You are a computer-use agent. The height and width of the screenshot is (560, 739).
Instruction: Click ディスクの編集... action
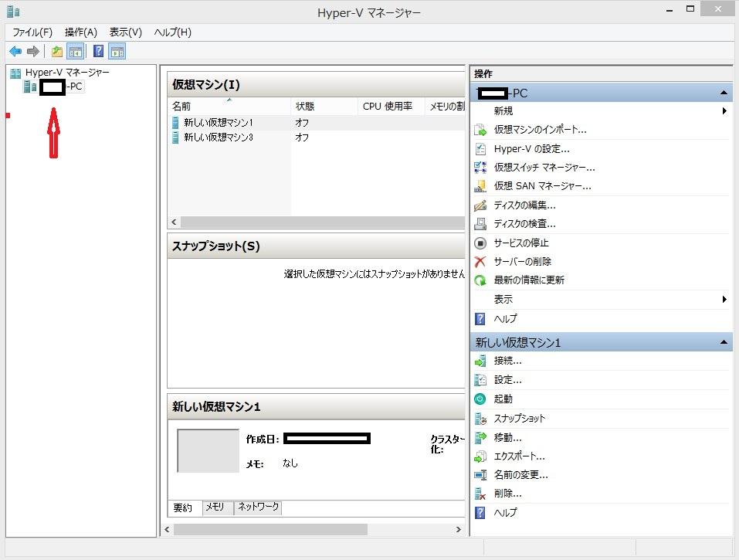[524, 205]
